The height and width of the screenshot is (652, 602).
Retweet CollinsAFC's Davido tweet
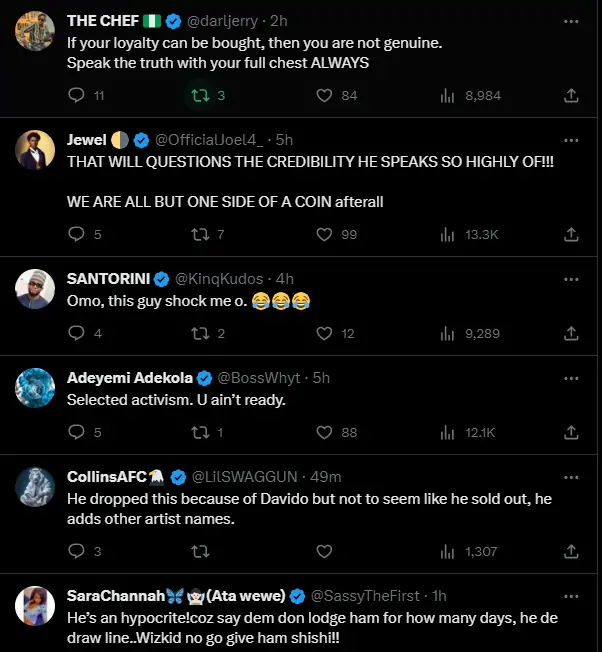click(201, 551)
